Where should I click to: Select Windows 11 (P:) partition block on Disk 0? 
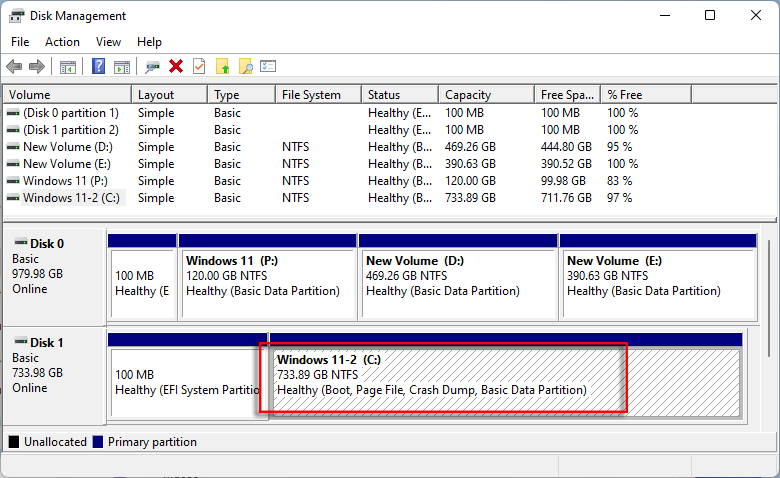point(267,283)
